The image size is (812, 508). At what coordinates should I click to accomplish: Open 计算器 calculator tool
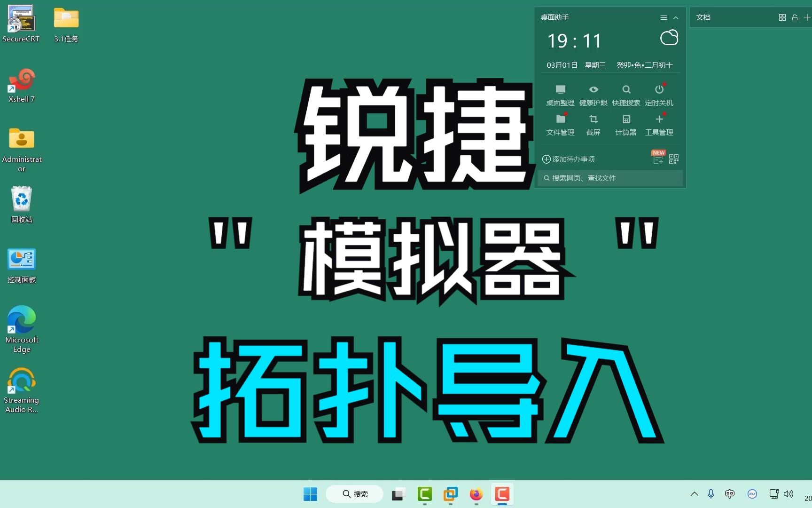point(626,125)
